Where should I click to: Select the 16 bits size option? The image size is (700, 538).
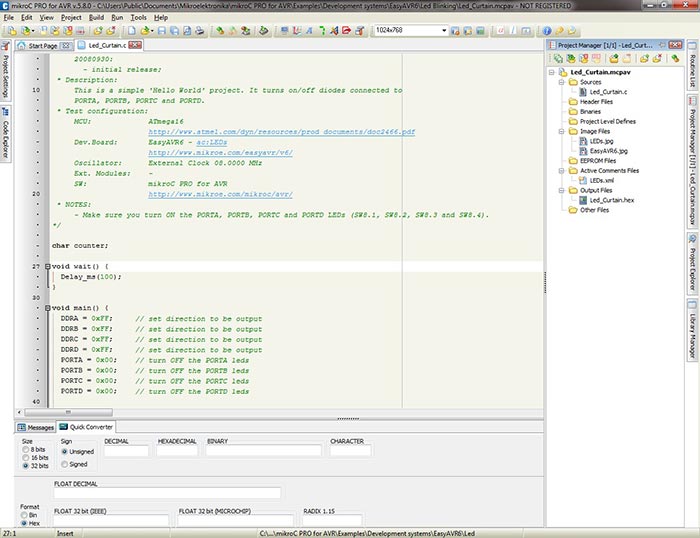[x=25, y=458]
